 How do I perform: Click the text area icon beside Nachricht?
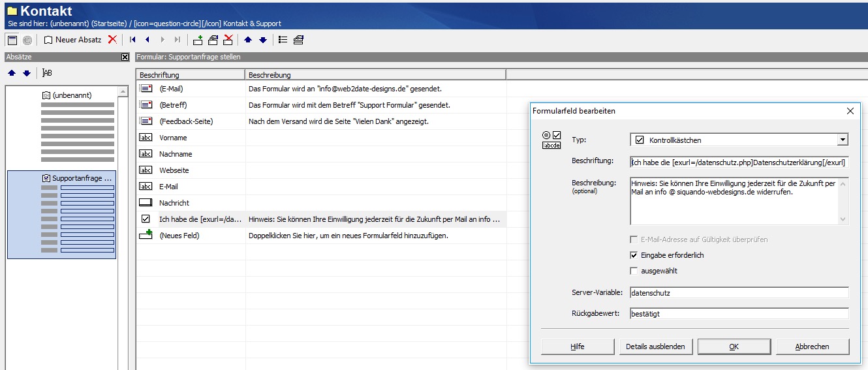point(146,203)
